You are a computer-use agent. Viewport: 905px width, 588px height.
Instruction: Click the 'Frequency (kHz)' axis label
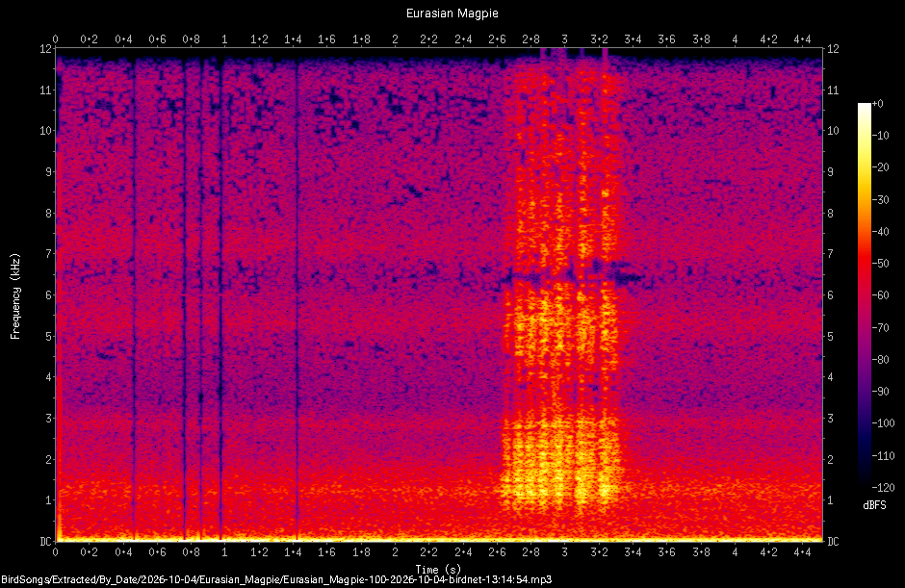15,296
